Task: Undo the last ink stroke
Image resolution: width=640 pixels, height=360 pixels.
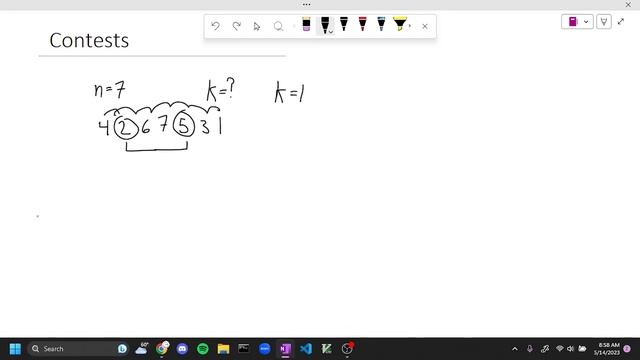Action: tap(216, 26)
